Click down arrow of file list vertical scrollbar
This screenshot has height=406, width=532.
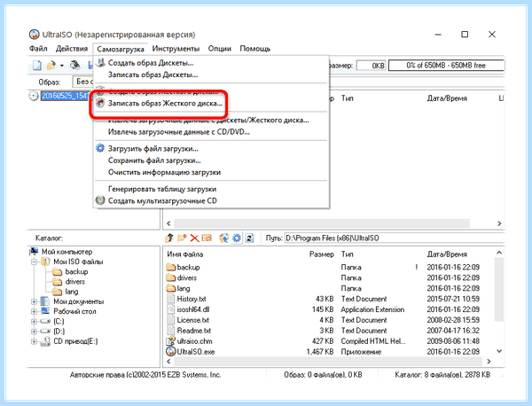[x=499, y=351]
